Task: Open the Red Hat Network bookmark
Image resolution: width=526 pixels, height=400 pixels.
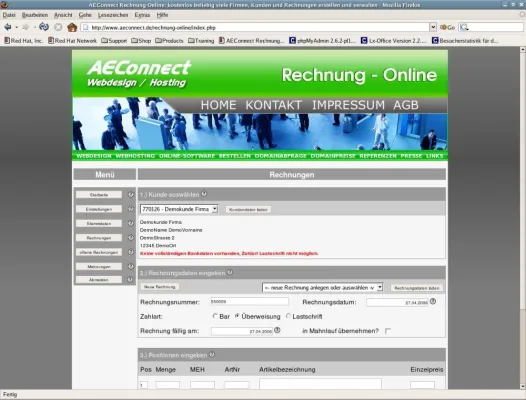Action: 72,41
